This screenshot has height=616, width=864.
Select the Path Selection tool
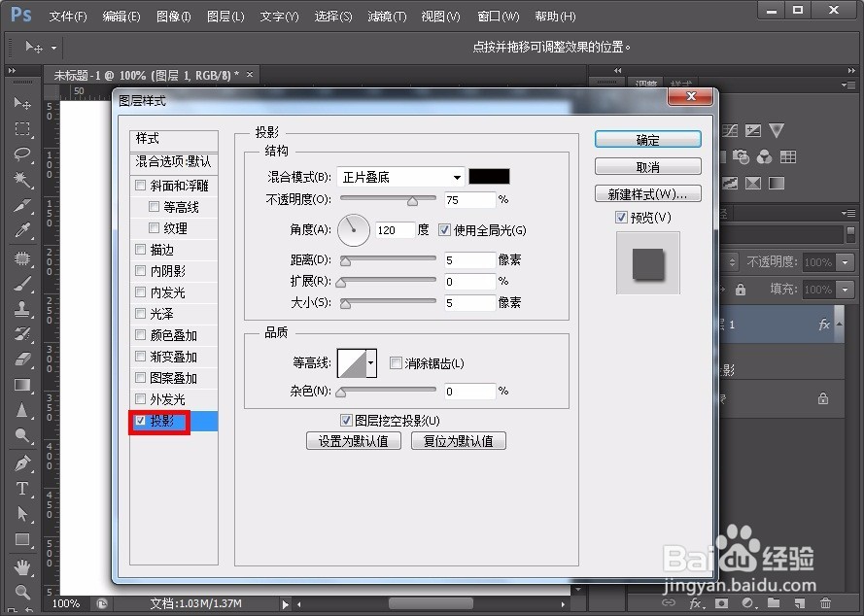click(x=22, y=514)
